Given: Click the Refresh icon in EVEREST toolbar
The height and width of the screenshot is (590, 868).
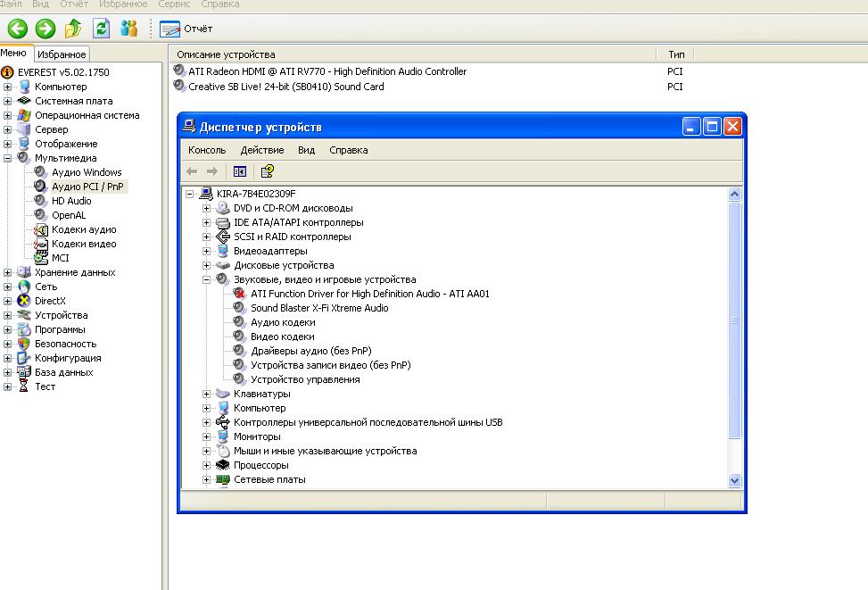Looking at the screenshot, I should pos(101,29).
